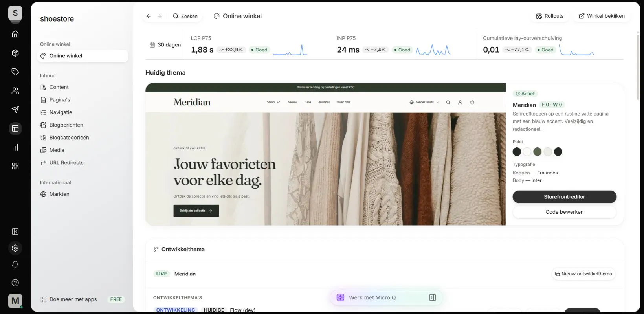
Task: Open the Analytics bar chart icon
Action: point(15,147)
